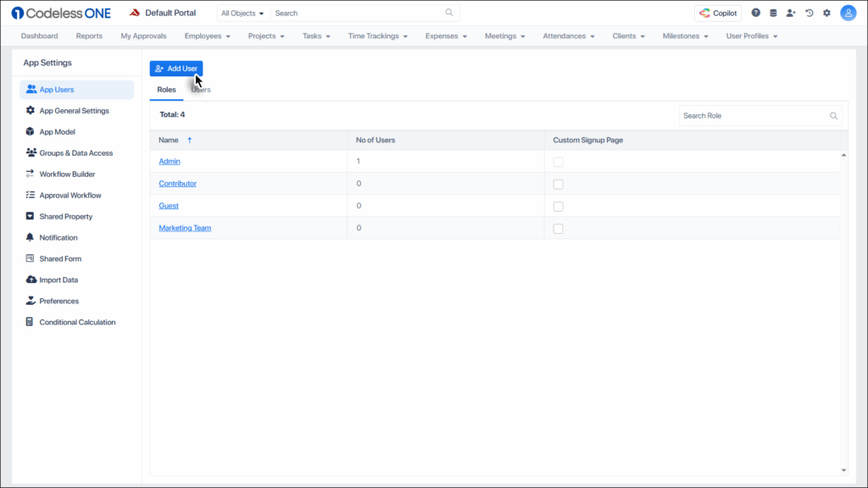The width and height of the screenshot is (868, 488).
Task: Open the settings gear icon in header
Action: click(827, 13)
